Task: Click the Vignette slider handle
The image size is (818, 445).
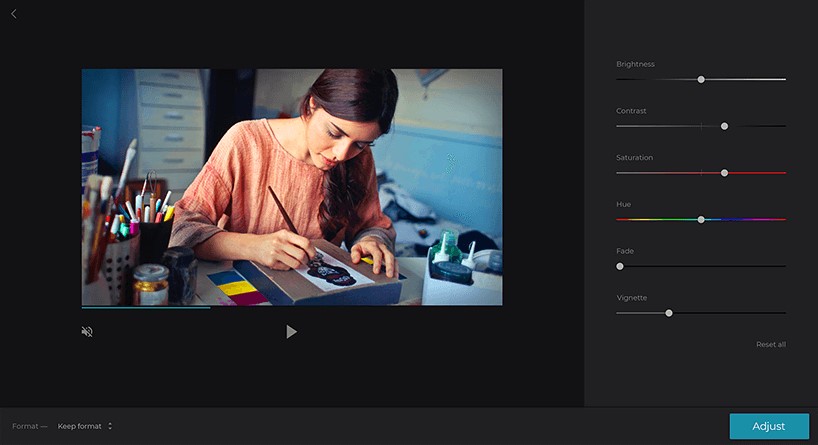Action: coord(669,313)
